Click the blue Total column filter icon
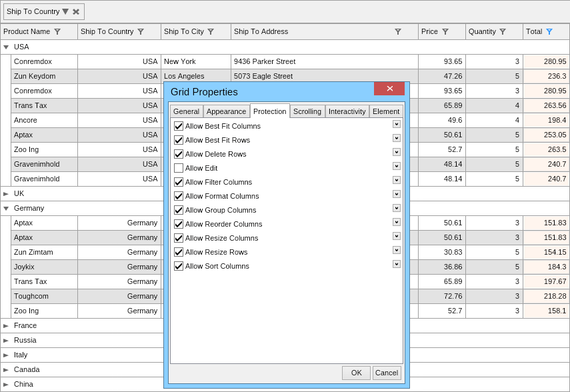 click(549, 31)
